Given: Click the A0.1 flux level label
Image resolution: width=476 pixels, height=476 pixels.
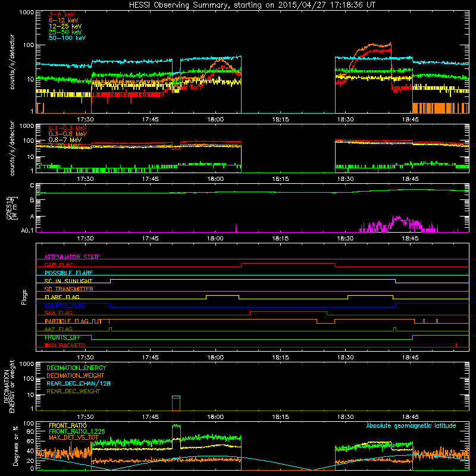Looking at the screenshot, I should (27, 230).
